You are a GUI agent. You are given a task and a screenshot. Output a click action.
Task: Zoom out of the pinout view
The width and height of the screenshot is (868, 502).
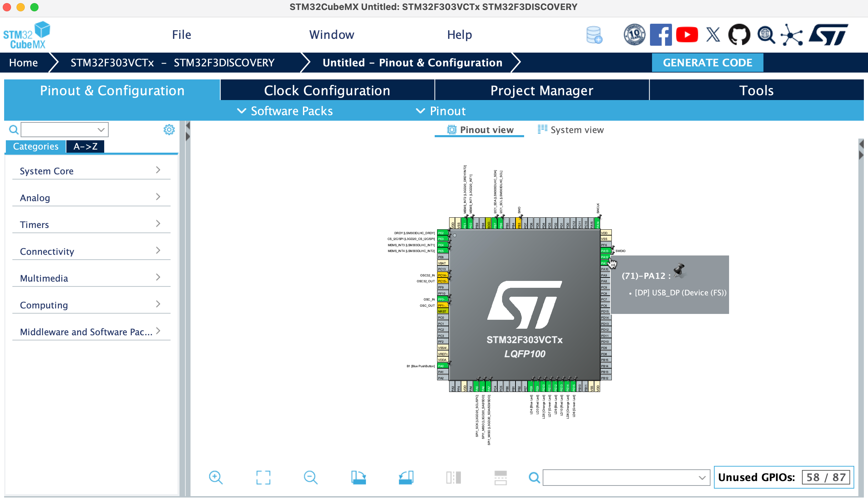pyautogui.click(x=310, y=477)
